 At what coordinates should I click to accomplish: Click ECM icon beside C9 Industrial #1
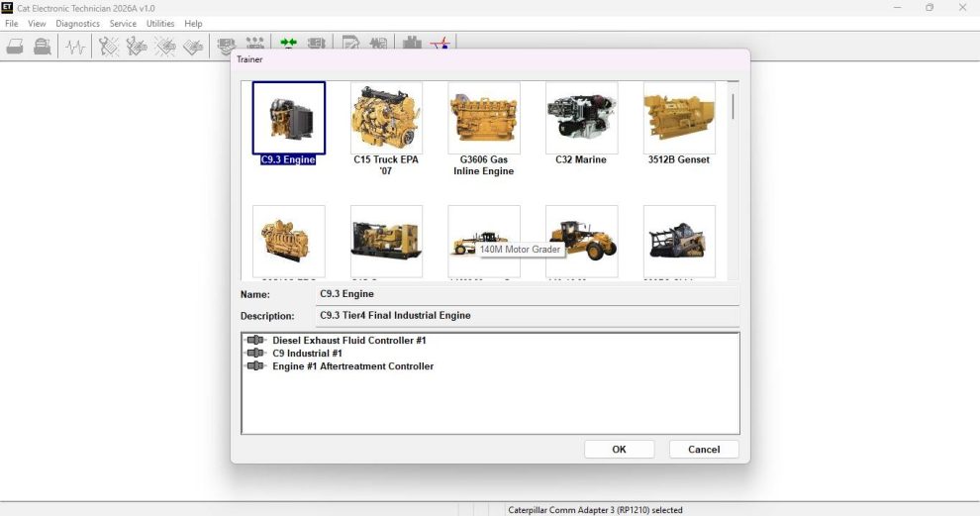coord(255,353)
